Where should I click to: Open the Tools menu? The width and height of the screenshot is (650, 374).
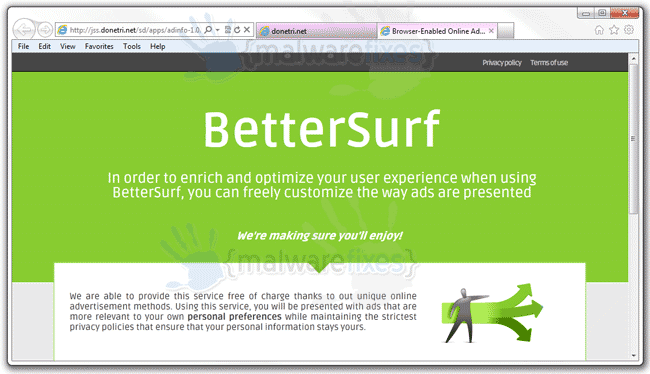click(132, 46)
